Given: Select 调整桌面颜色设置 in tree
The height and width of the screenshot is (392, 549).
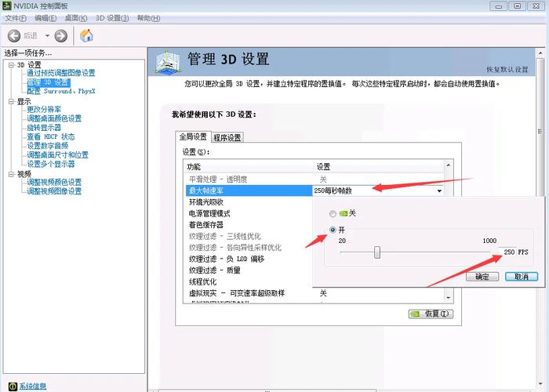Looking at the screenshot, I should [54, 118].
